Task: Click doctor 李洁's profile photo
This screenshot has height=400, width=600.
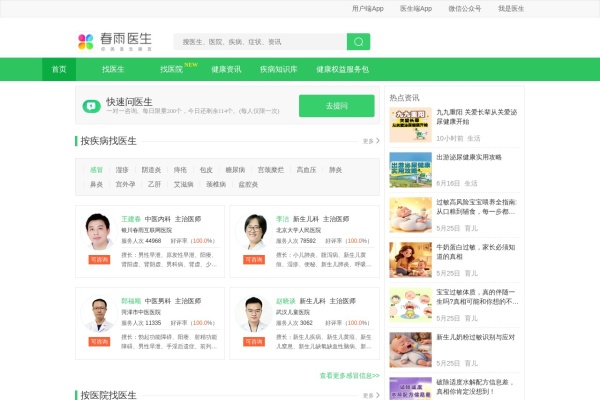Action: click(x=254, y=232)
